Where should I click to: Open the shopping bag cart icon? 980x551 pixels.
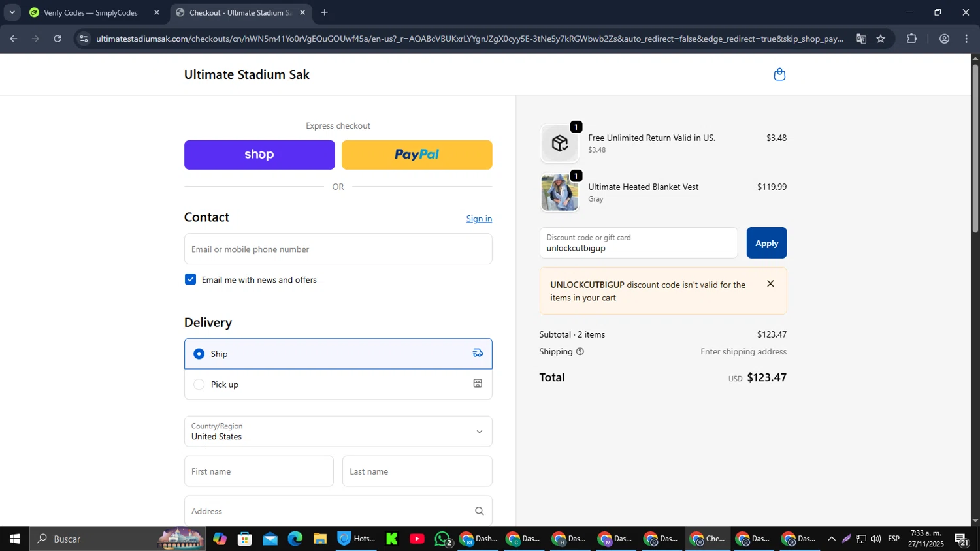tap(779, 74)
